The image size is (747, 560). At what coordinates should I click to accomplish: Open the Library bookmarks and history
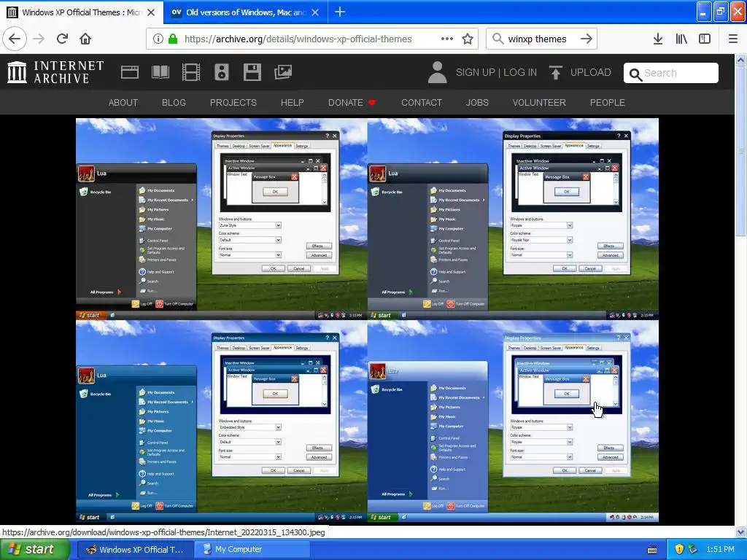point(681,39)
